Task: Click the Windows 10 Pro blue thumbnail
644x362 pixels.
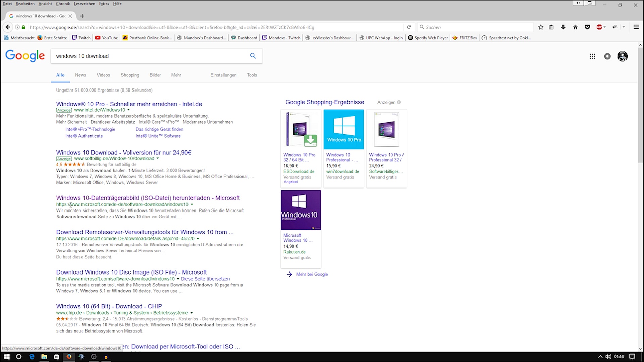Action: click(x=343, y=129)
